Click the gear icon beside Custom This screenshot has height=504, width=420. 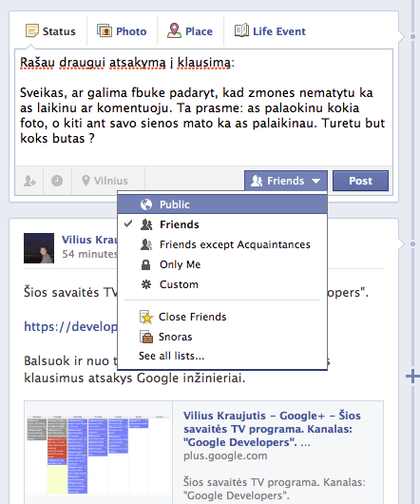click(x=146, y=284)
